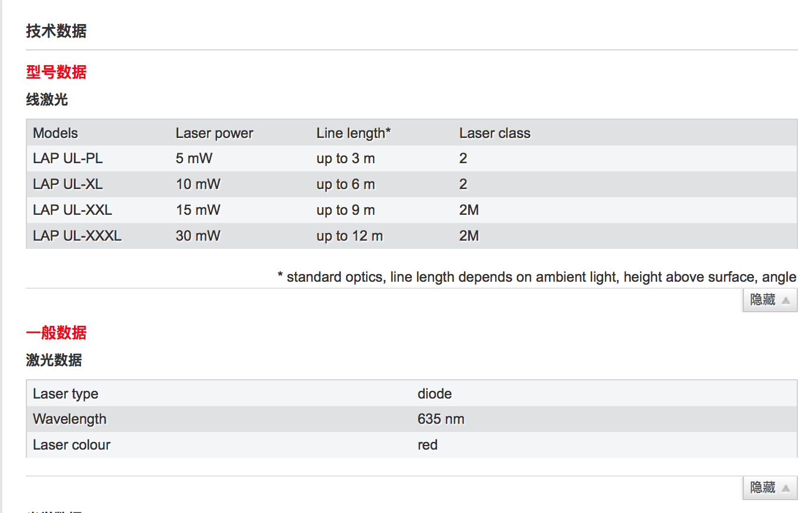
Task: Click the 635 nm wavelength value
Action: click(x=441, y=419)
